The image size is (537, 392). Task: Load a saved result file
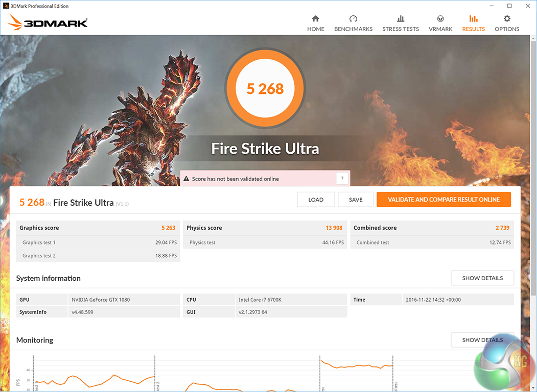[316, 200]
